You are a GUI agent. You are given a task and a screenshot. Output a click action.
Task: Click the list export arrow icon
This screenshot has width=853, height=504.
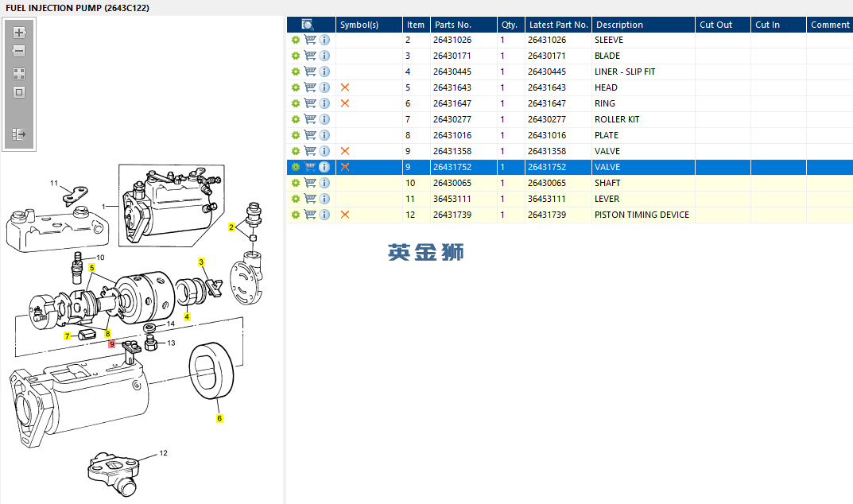[x=19, y=134]
